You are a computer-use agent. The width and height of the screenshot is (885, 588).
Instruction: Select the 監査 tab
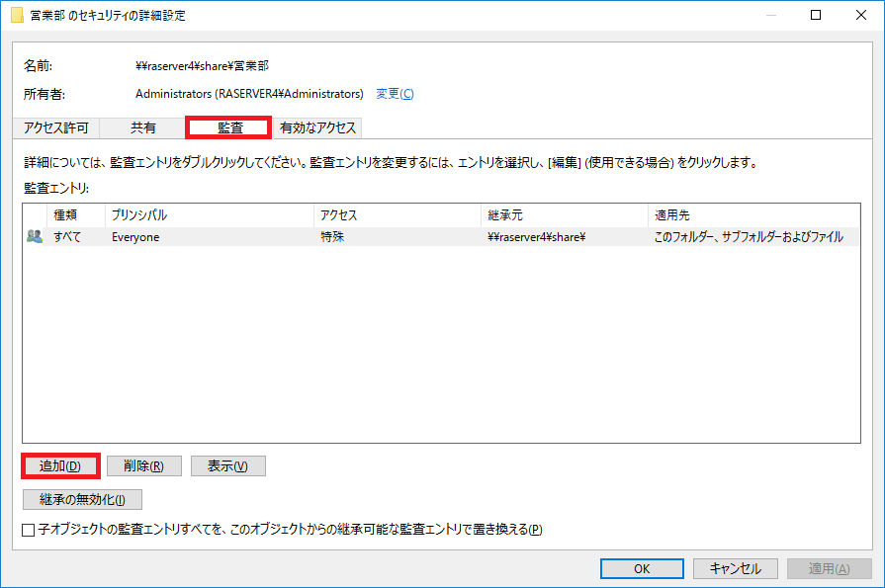coord(228,127)
